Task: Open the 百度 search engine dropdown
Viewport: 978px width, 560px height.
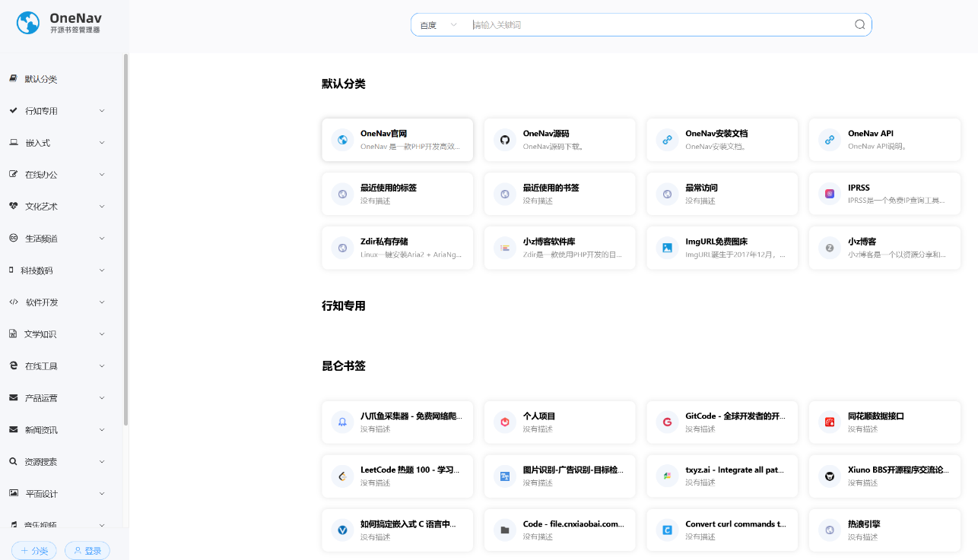Action: [x=439, y=25]
